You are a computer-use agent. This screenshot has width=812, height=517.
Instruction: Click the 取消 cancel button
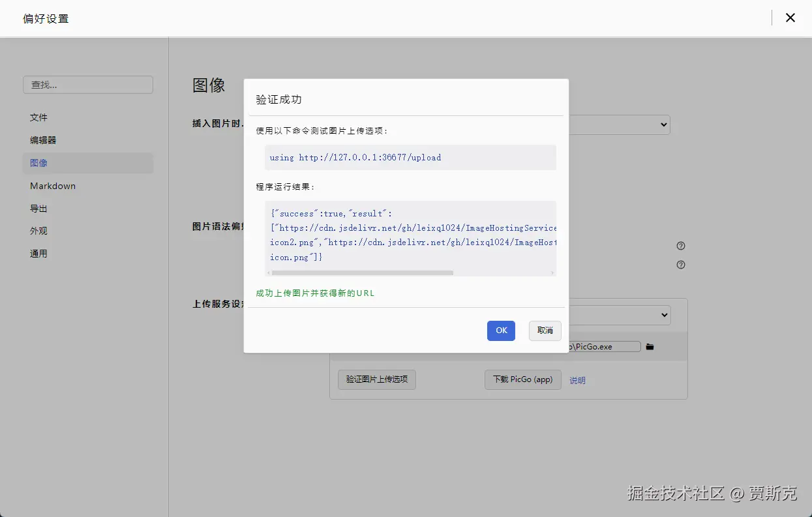[545, 331]
